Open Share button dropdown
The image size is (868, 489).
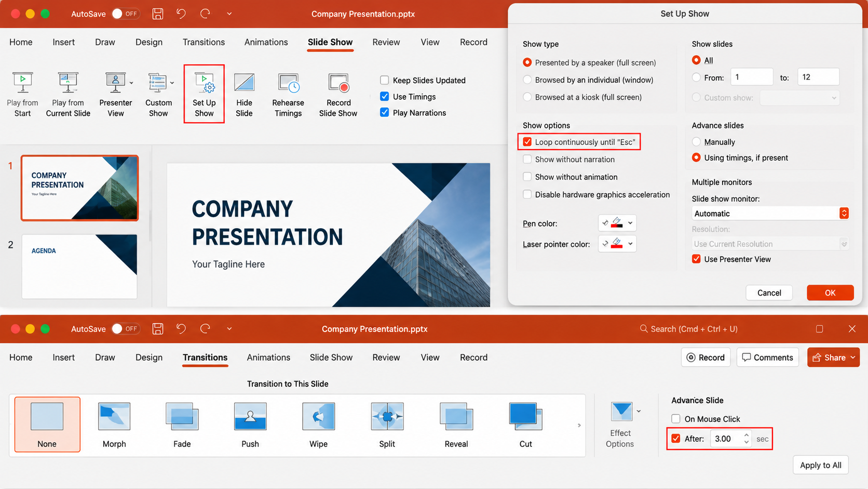click(x=853, y=358)
